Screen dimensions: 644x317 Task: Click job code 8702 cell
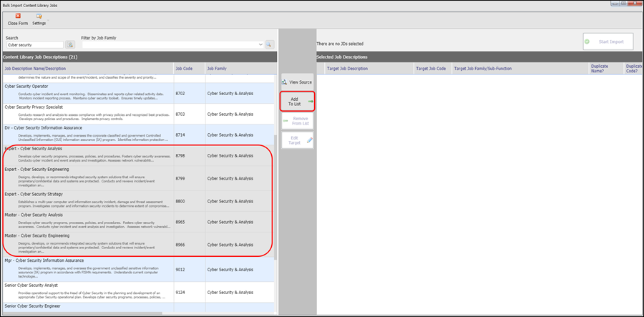190,93
